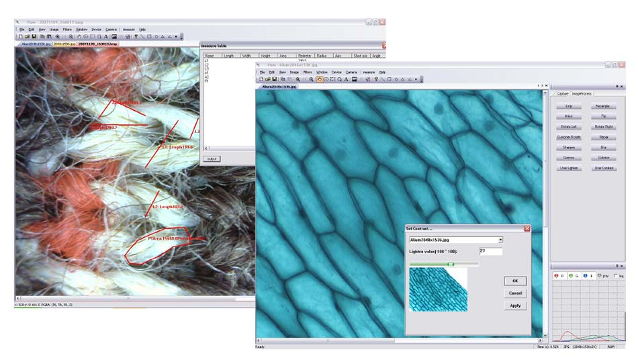Screen dimensions: 638x364
Task: Select the line measure tool in Allium window
Action: pyautogui.click(x=383, y=79)
